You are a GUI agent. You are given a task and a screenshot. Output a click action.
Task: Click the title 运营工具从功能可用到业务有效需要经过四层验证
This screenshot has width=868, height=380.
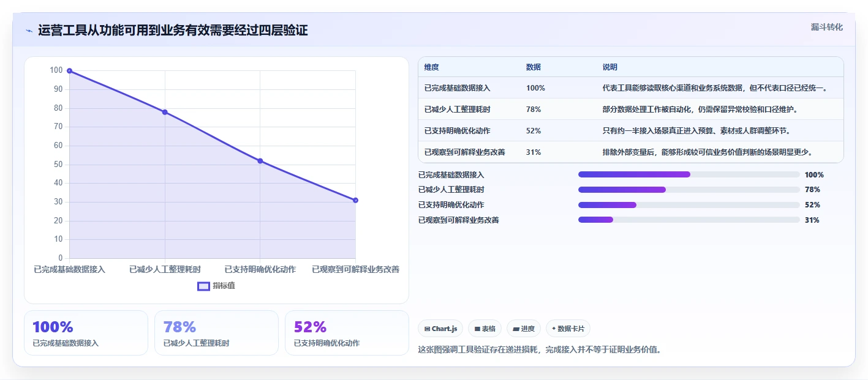(173, 31)
